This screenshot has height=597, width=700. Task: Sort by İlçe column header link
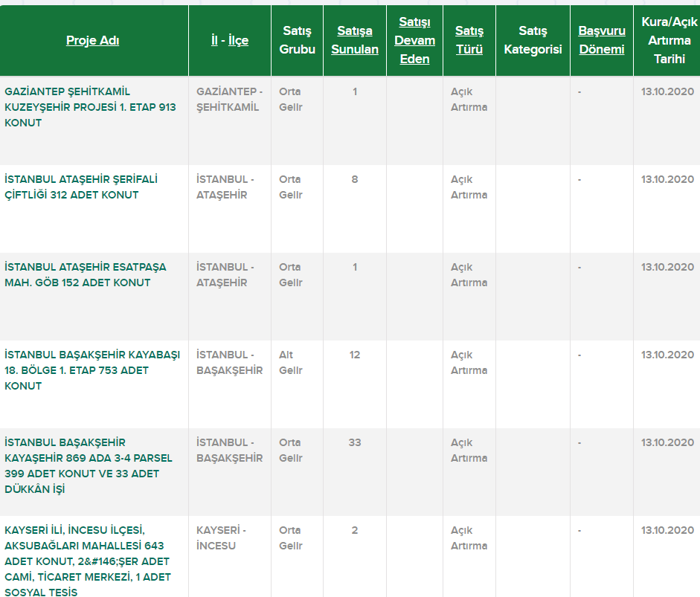(238, 41)
